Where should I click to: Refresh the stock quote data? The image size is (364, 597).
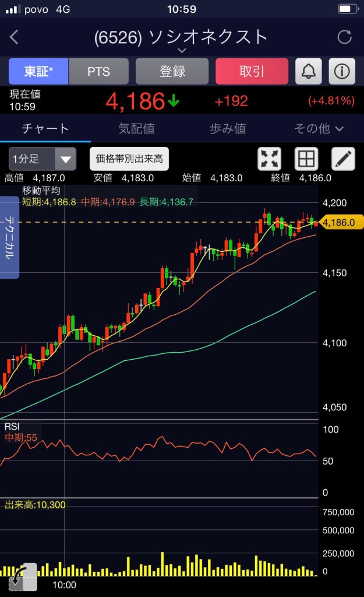(345, 38)
